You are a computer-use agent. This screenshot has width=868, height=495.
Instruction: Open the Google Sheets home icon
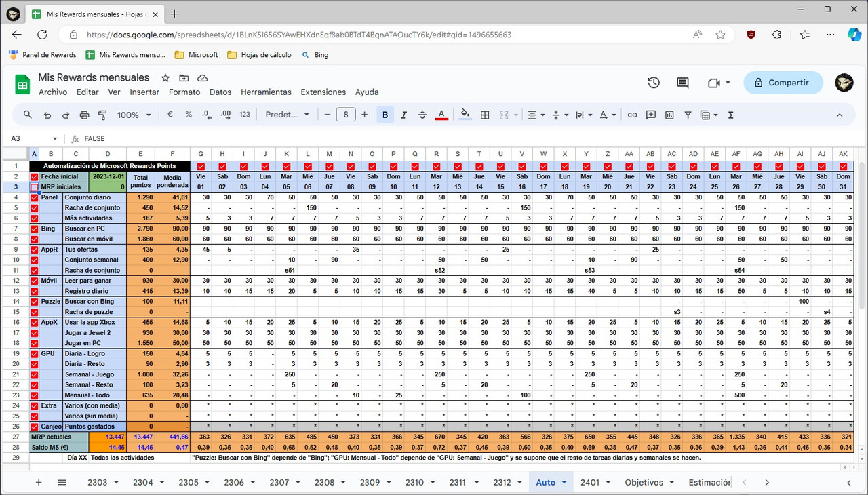pyautogui.click(x=22, y=84)
